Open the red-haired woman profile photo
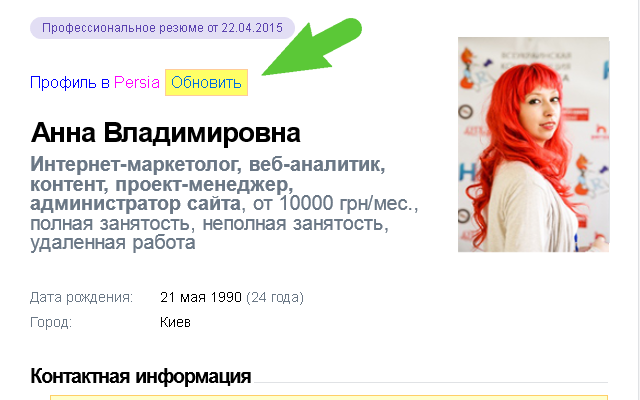Screen dimensions: 640x400 [x=533, y=144]
